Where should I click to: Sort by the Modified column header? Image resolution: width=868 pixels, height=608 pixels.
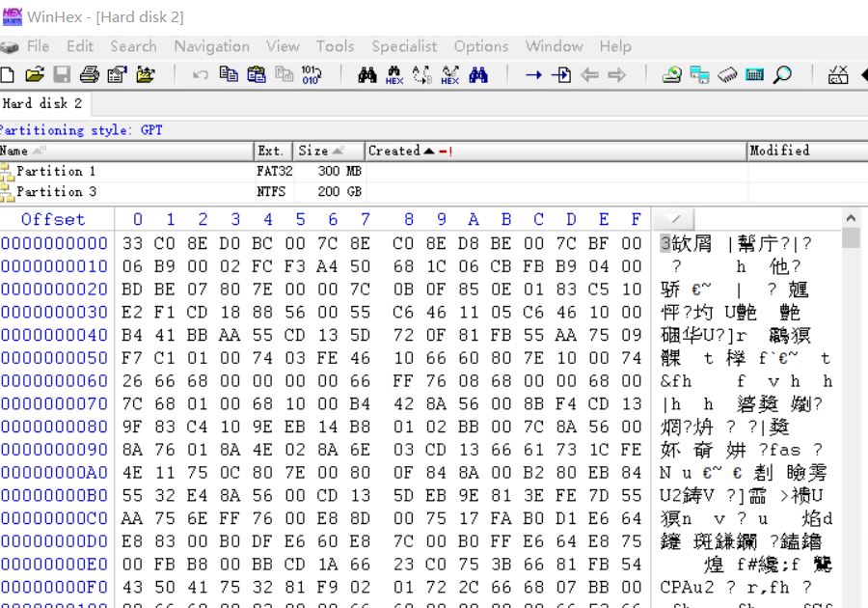coord(807,151)
